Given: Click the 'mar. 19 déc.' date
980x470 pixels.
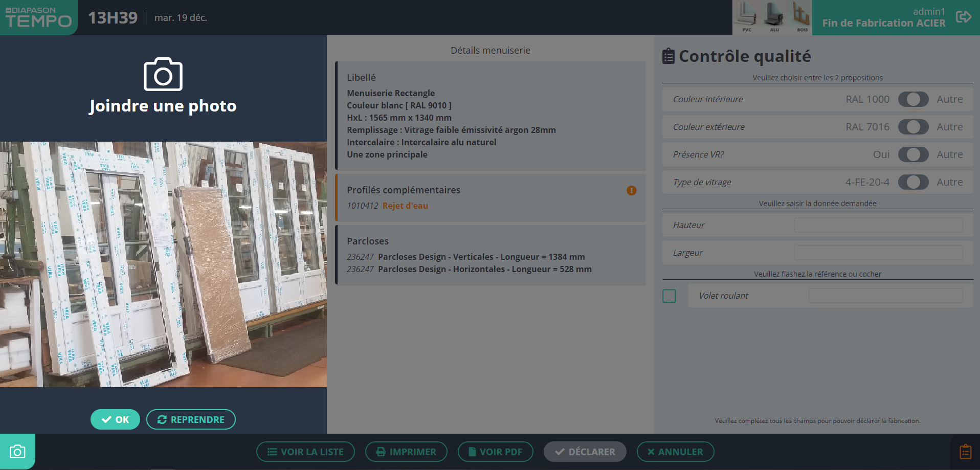Looking at the screenshot, I should click(x=181, y=18).
